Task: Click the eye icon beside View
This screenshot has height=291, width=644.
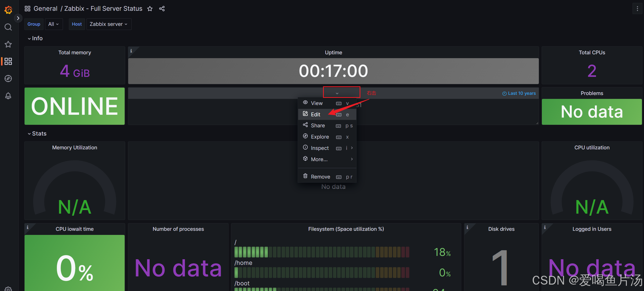Action: point(305,102)
